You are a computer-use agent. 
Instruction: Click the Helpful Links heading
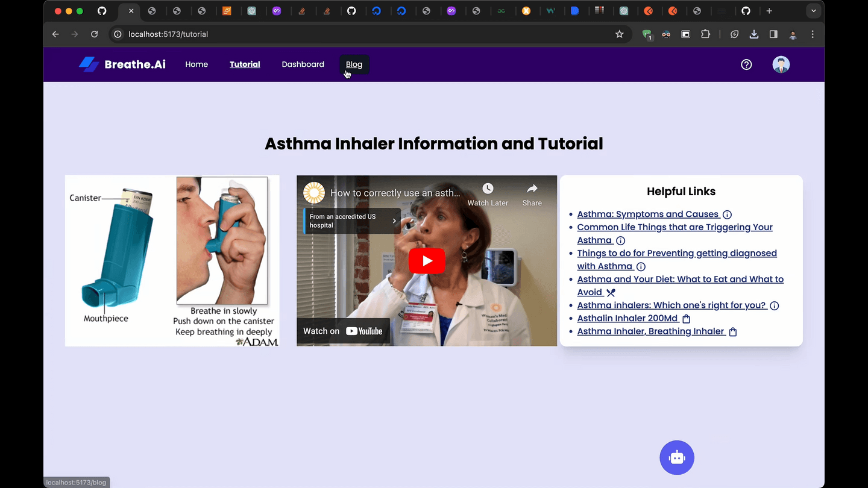[x=681, y=192]
